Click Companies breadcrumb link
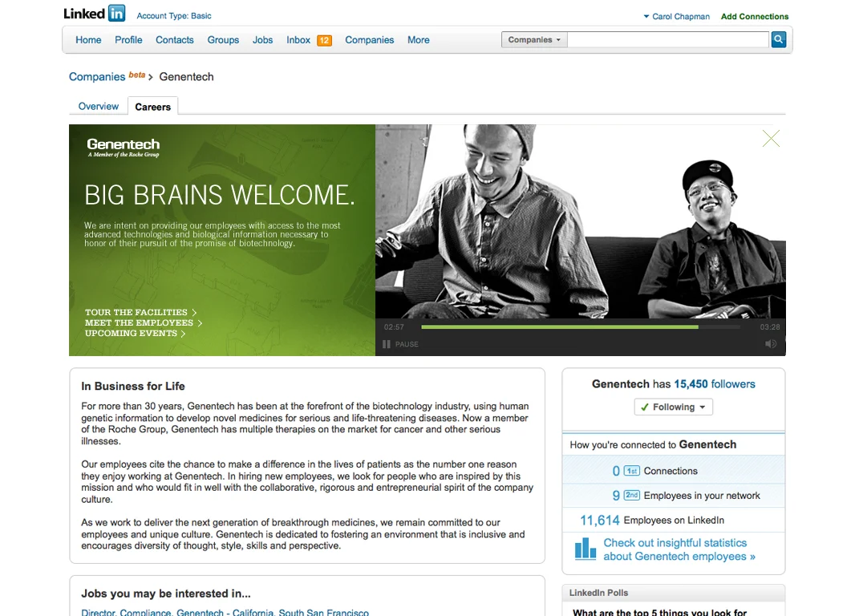Image resolution: width=855 pixels, height=616 pixels. click(x=97, y=77)
